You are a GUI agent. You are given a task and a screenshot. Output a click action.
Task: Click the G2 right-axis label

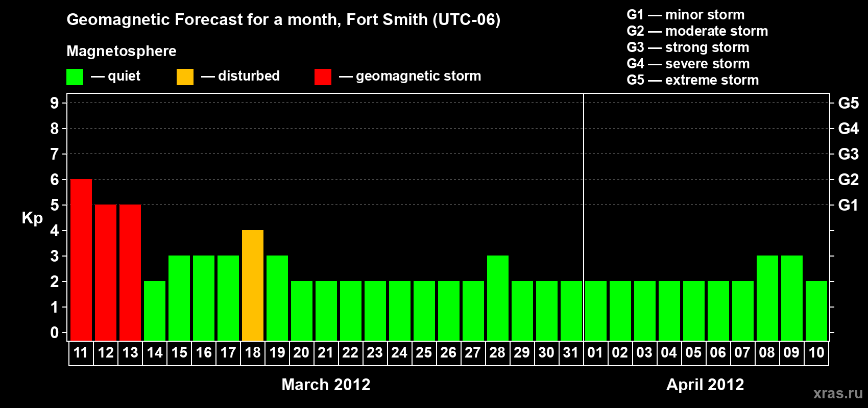849,180
